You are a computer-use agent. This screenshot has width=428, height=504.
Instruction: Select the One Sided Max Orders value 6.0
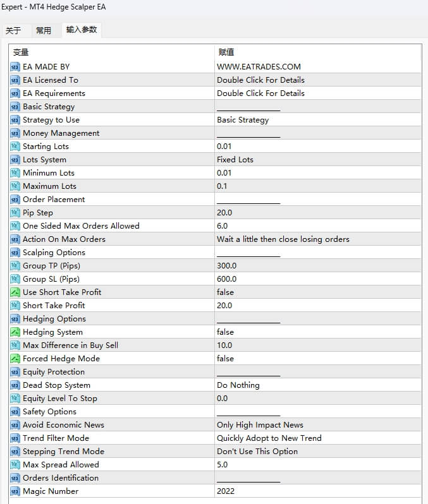point(222,226)
